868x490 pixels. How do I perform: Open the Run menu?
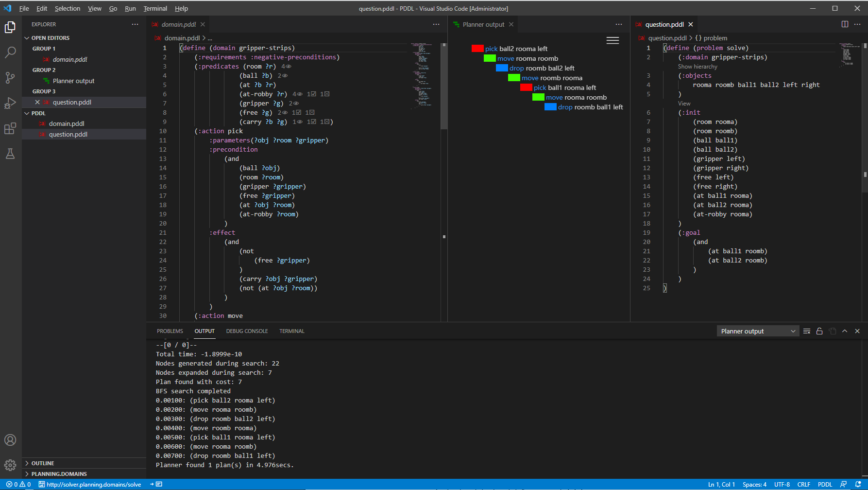130,8
